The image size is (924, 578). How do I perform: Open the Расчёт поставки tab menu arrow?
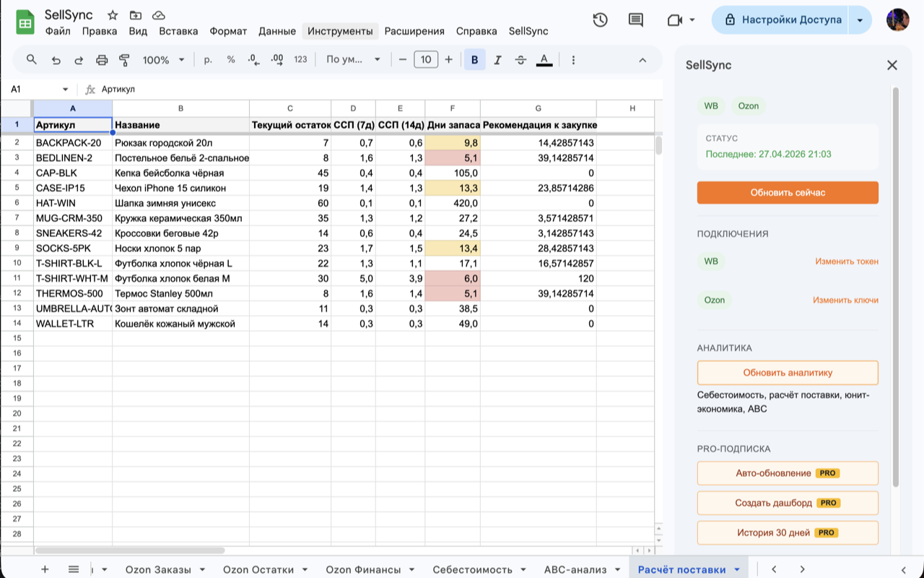[x=736, y=569]
